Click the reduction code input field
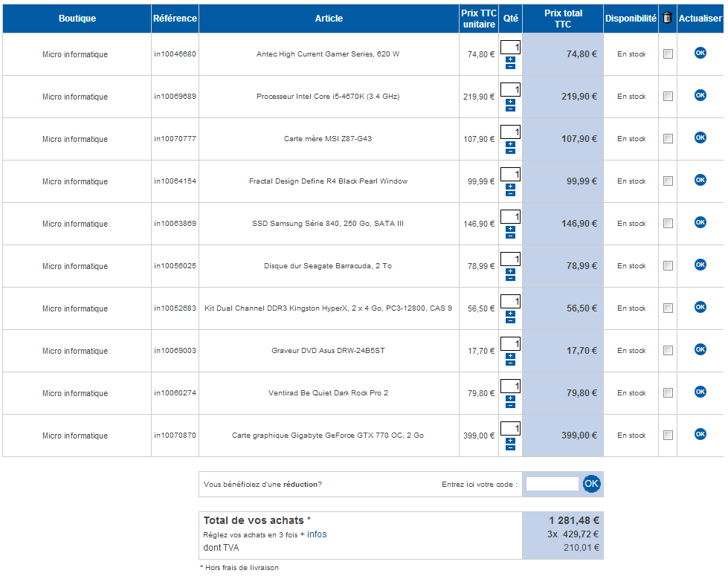 tap(552, 484)
